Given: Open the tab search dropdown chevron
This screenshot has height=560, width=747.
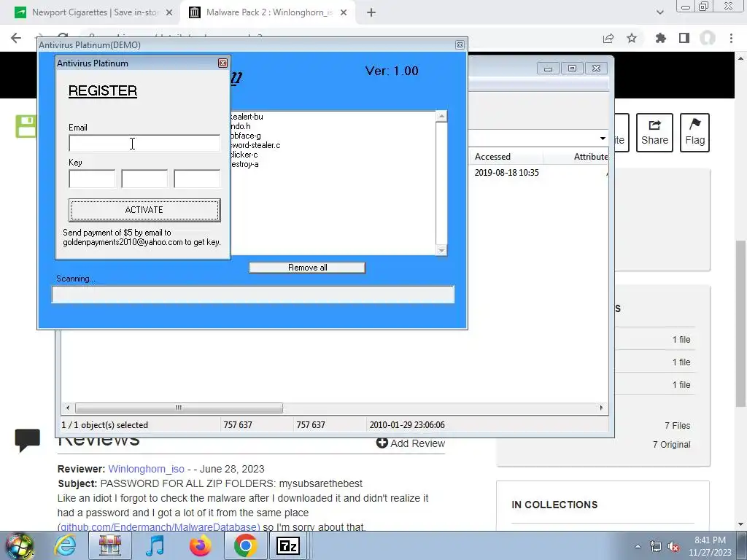Looking at the screenshot, I should click(x=659, y=13).
